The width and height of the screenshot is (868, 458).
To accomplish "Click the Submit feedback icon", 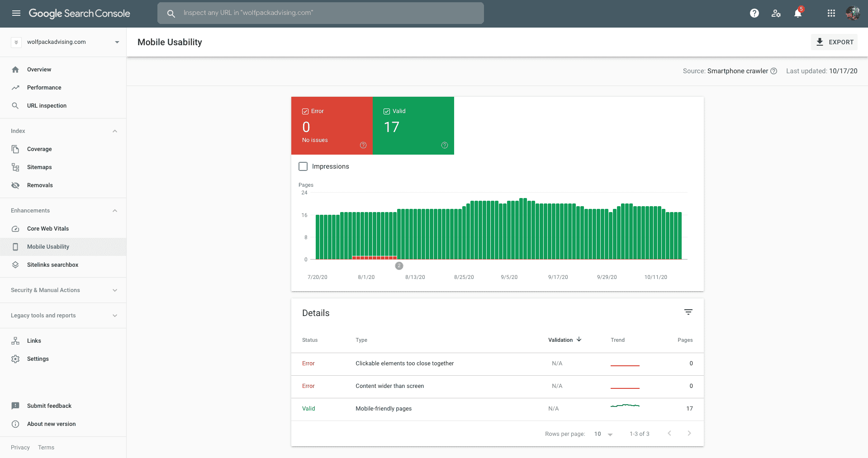I will tap(15, 406).
